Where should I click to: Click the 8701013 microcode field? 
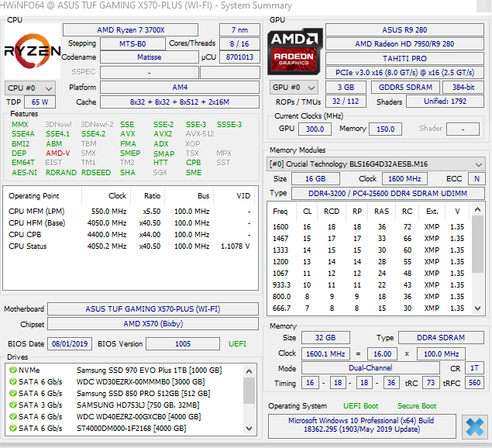pos(239,57)
